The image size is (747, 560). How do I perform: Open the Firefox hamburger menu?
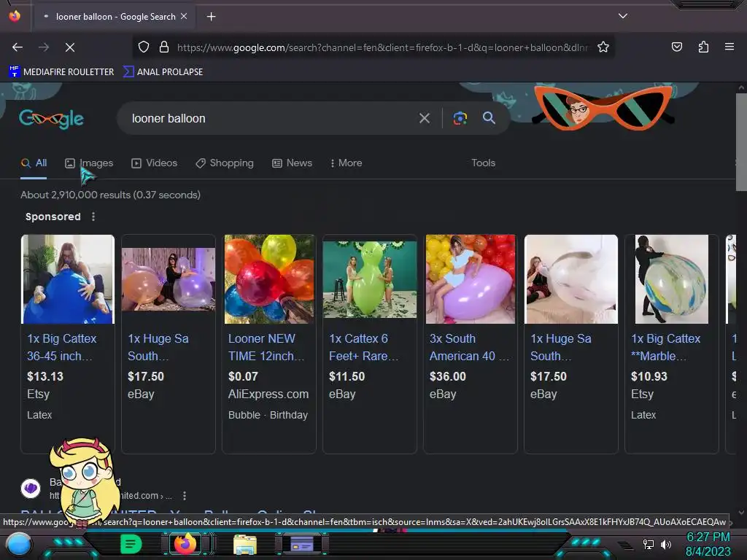coord(729,47)
